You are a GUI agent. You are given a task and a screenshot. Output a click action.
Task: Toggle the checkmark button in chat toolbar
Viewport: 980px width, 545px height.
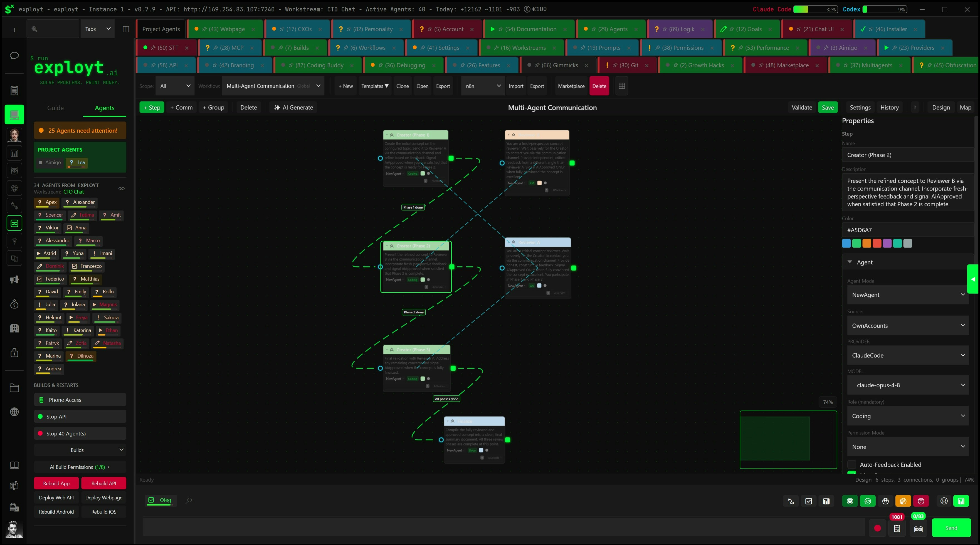[808, 501]
